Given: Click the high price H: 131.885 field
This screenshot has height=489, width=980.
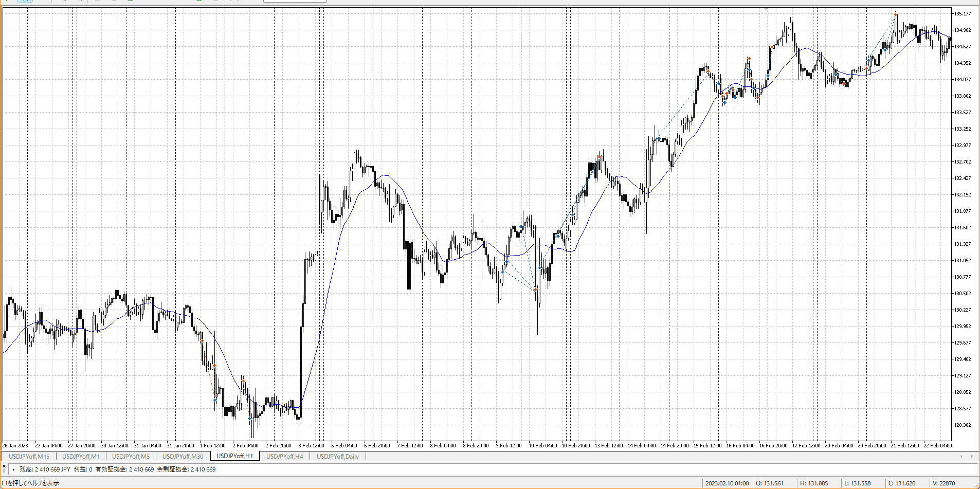Looking at the screenshot, I should pos(814,483).
